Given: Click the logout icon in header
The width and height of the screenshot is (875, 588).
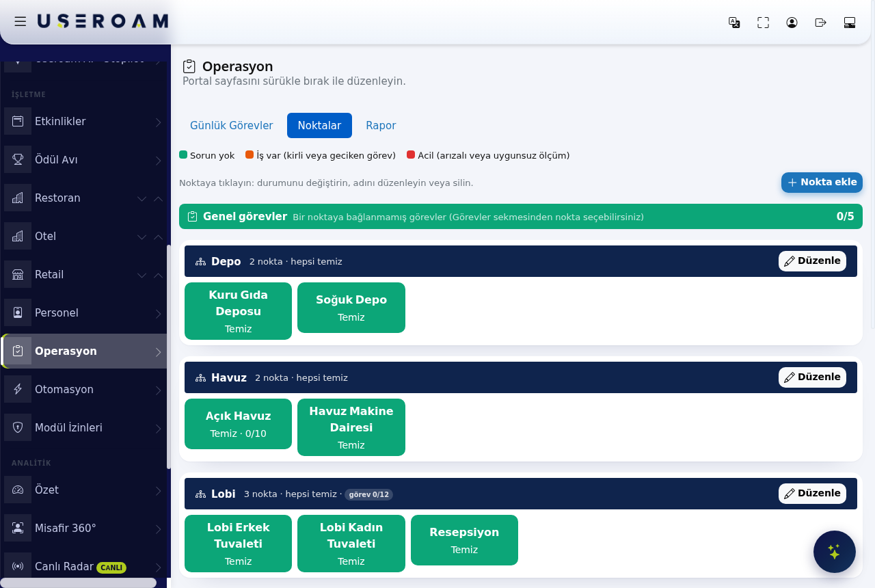Looking at the screenshot, I should tap(821, 23).
